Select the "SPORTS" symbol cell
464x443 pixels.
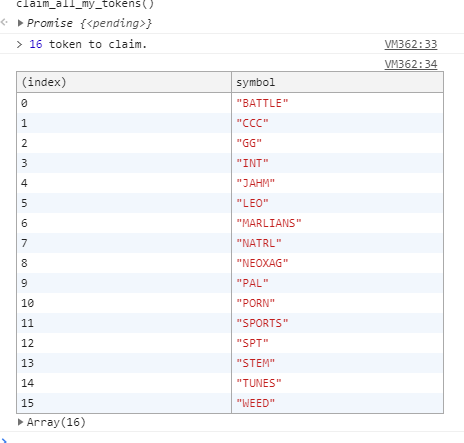tap(337, 323)
